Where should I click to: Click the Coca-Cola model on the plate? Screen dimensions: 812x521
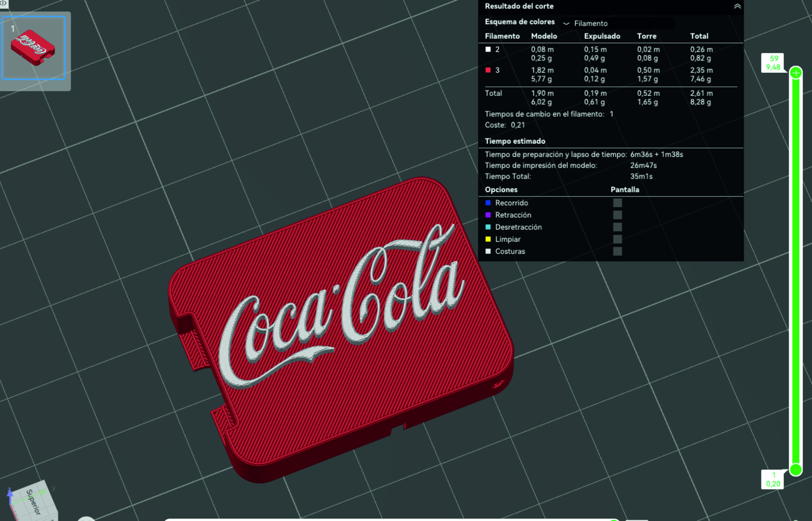[341, 330]
